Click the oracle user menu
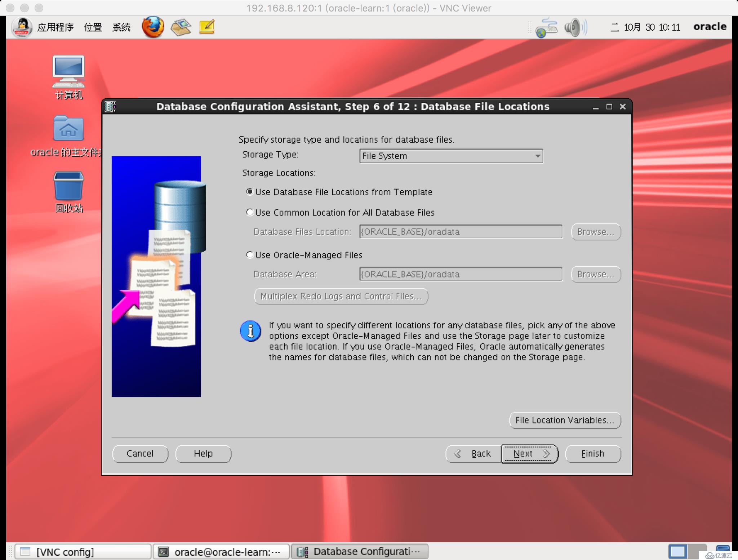 pyautogui.click(x=710, y=27)
